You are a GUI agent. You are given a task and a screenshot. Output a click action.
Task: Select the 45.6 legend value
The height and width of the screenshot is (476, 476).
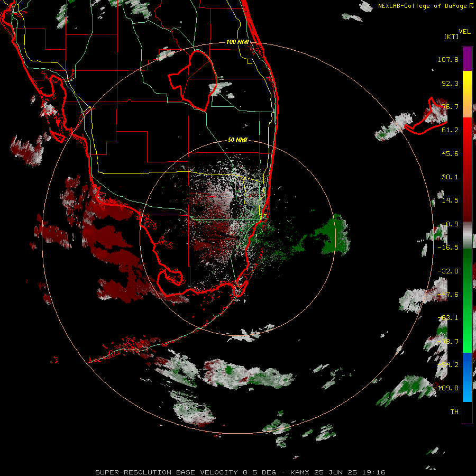tap(450, 153)
